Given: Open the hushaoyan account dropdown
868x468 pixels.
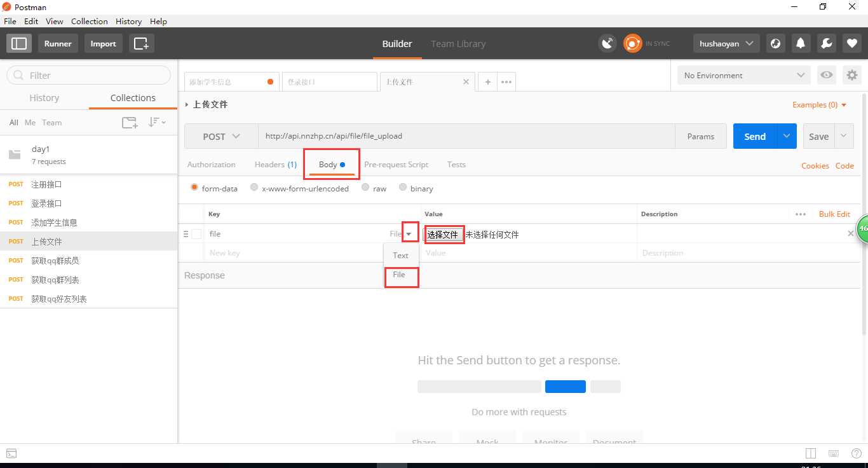Looking at the screenshot, I should [726, 43].
